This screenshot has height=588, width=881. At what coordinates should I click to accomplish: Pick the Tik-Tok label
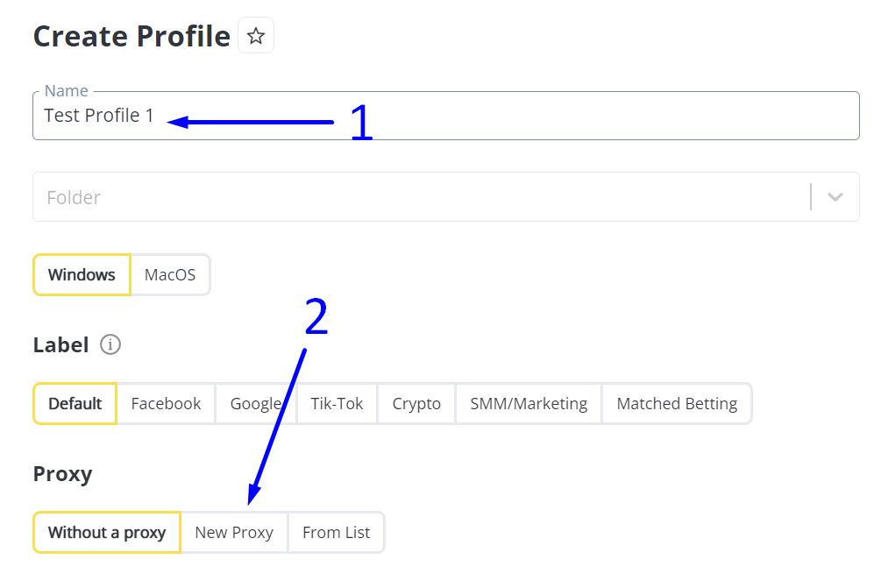coord(337,404)
